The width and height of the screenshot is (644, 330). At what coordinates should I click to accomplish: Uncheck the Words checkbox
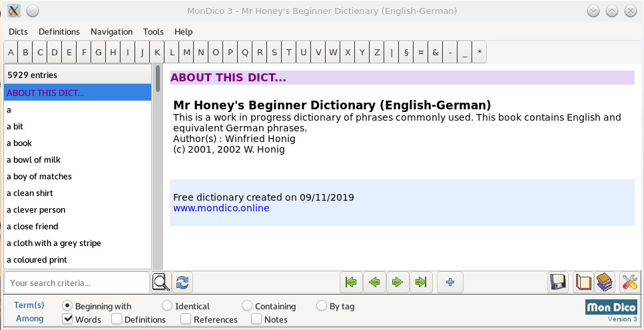pyautogui.click(x=68, y=319)
